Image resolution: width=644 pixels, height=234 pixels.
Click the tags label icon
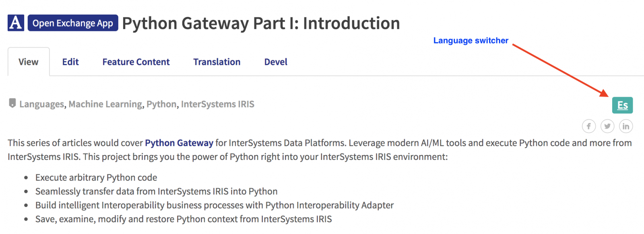pos(12,104)
